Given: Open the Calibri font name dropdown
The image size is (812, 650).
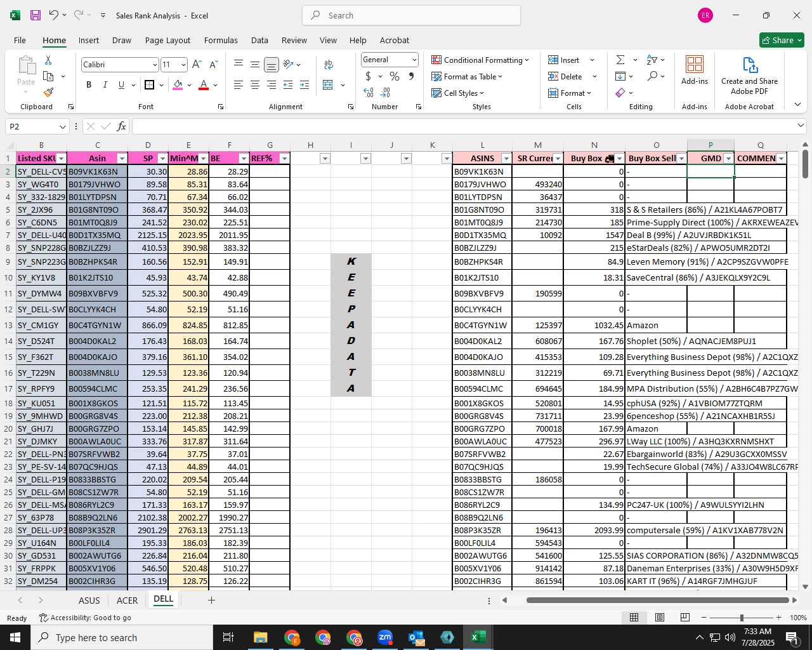Looking at the screenshot, I should pos(155,65).
